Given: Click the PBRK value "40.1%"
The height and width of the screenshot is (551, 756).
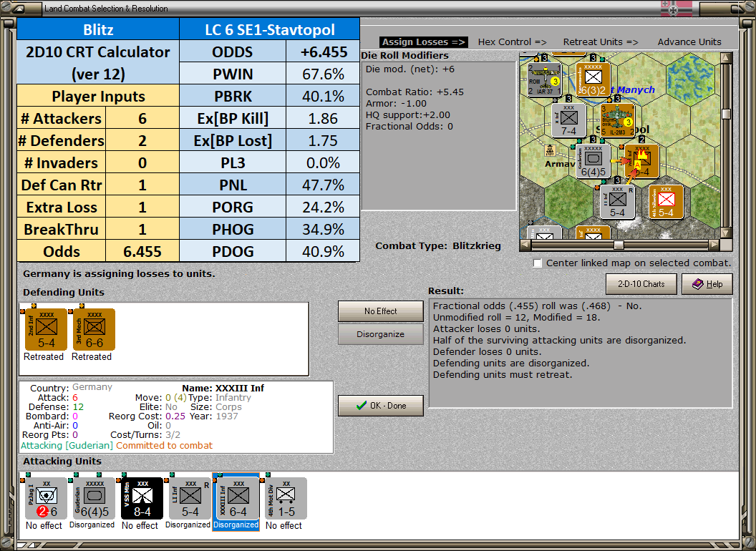Looking at the screenshot, I should 323,97.
